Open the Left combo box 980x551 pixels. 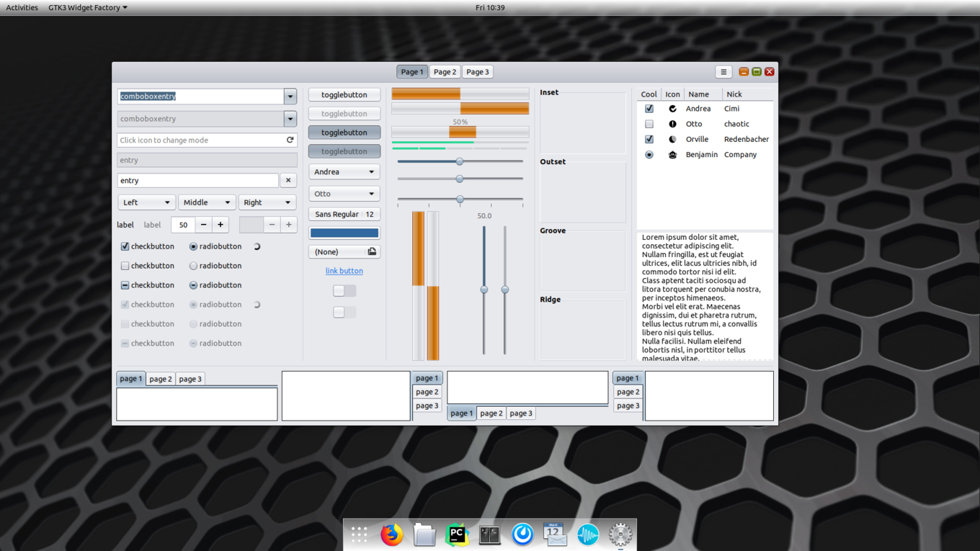click(146, 202)
